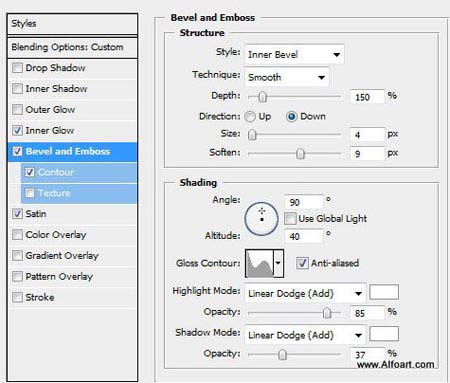Click the highlight Opacity field showing 85
450x383 pixels.
[x=368, y=313]
